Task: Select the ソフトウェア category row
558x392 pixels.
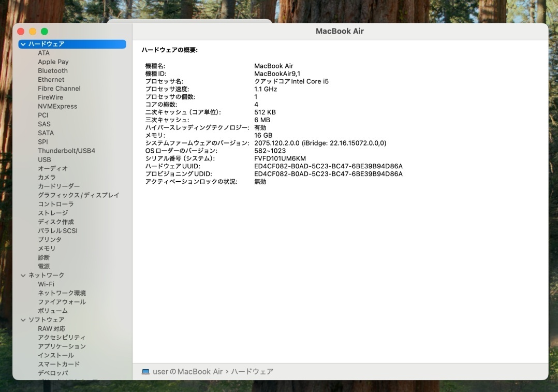Action: (x=72, y=320)
